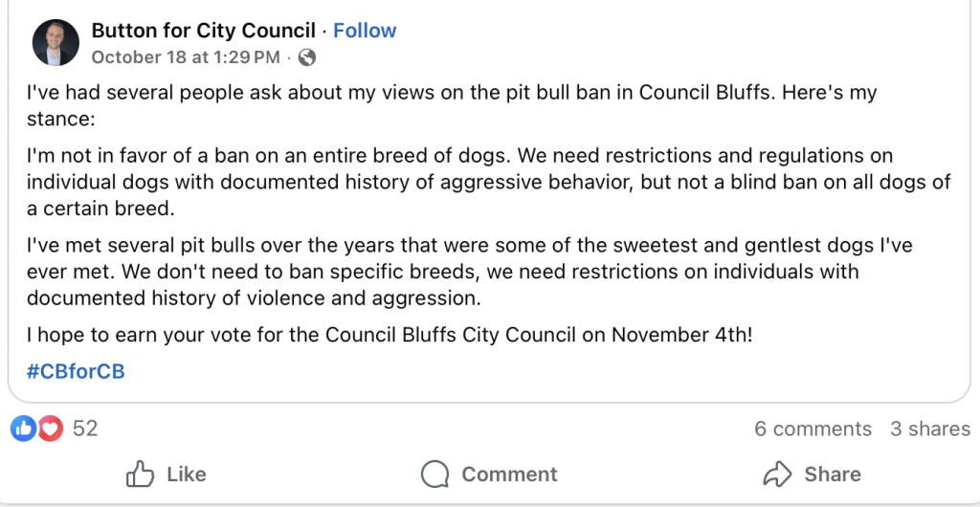Open the October 18 timestamp link
The image size is (980, 507).
pos(186,57)
